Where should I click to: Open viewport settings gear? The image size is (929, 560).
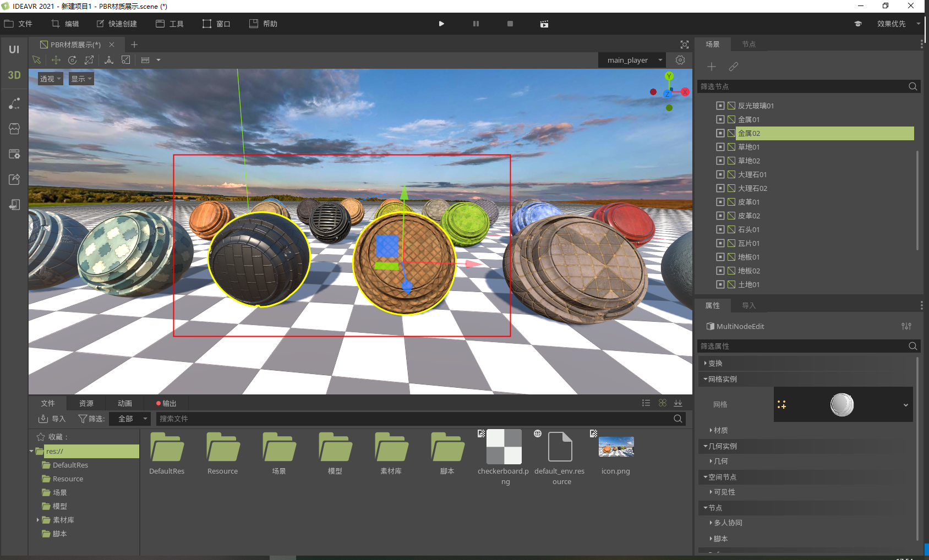click(680, 60)
